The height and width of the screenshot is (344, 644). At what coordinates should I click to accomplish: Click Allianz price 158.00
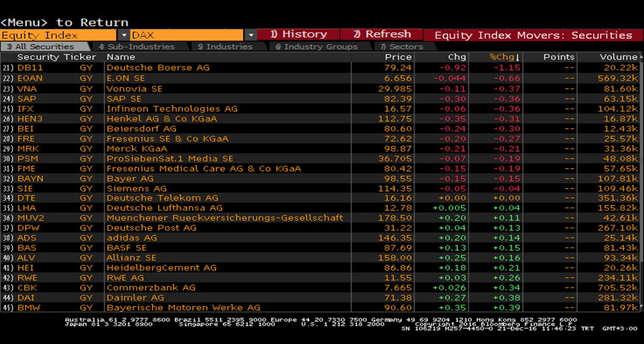pos(395,258)
